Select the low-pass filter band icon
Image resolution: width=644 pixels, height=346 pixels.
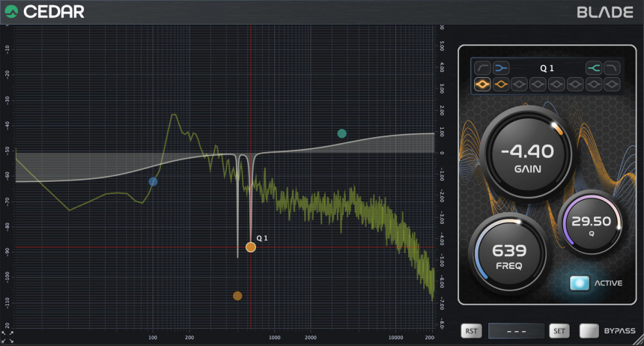pyautogui.click(x=612, y=68)
